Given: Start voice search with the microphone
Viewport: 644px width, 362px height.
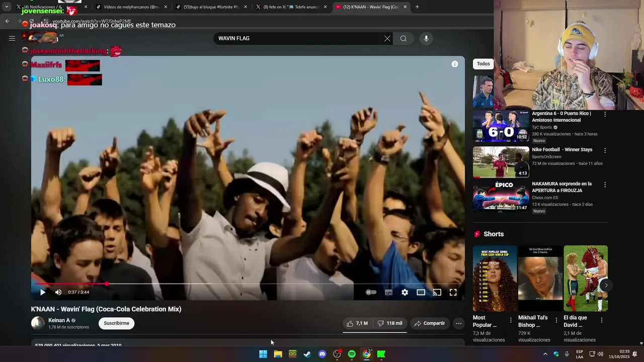Looking at the screenshot, I should pyautogui.click(x=426, y=39).
